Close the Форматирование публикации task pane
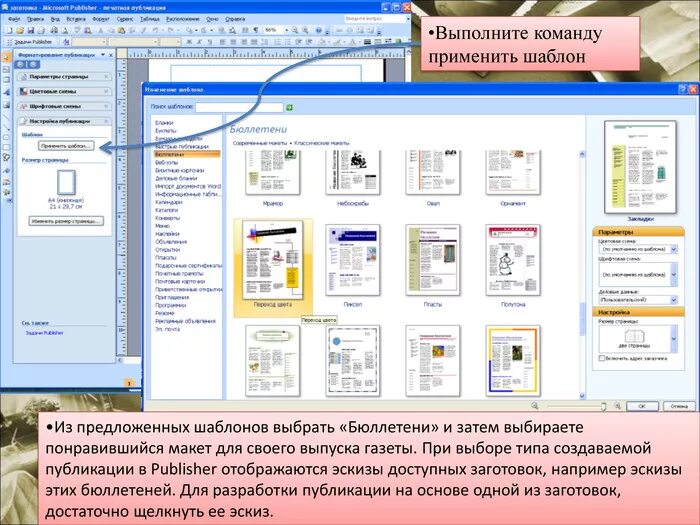The height and width of the screenshot is (525, 700). click(x=111, y=54)
